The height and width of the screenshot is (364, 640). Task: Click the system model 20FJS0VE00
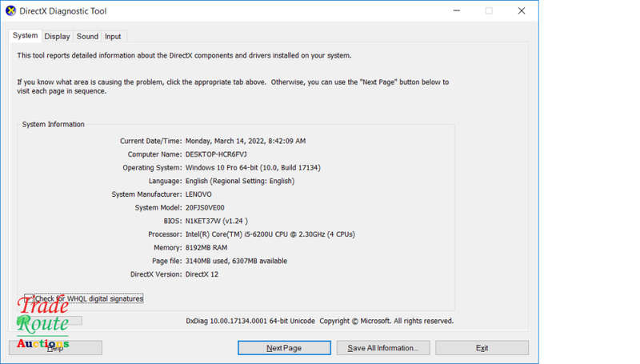(205, 208)
